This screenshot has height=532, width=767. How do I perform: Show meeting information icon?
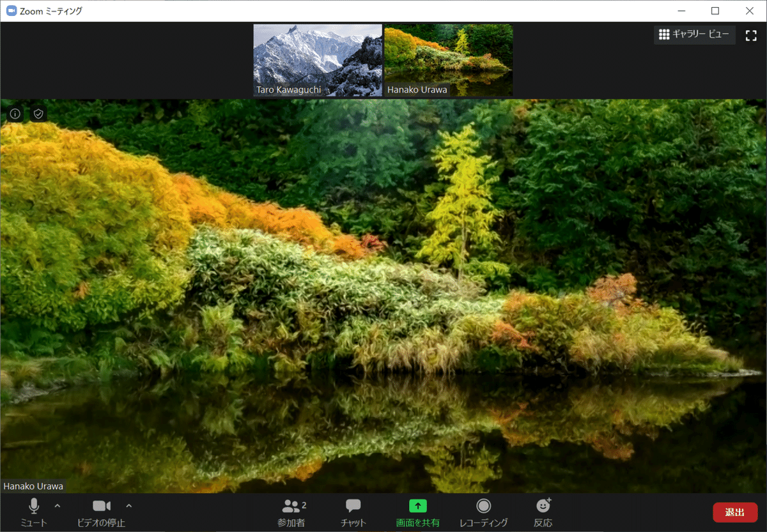tap(15, 114)
